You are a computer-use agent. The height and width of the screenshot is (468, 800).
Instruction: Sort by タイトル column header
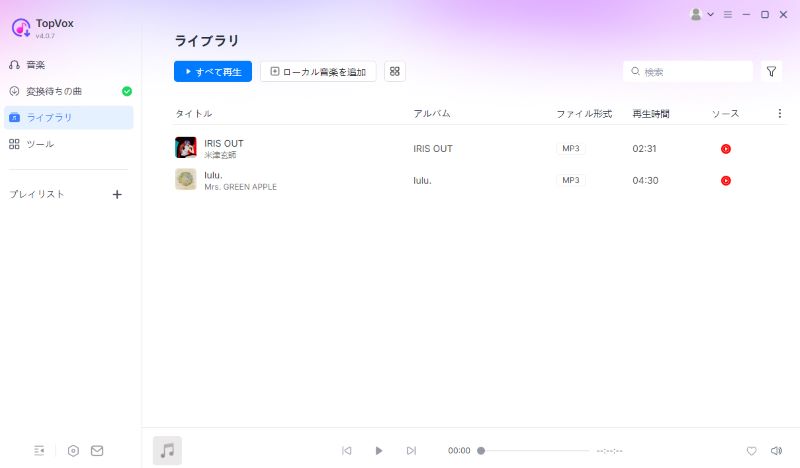[194, 114]
